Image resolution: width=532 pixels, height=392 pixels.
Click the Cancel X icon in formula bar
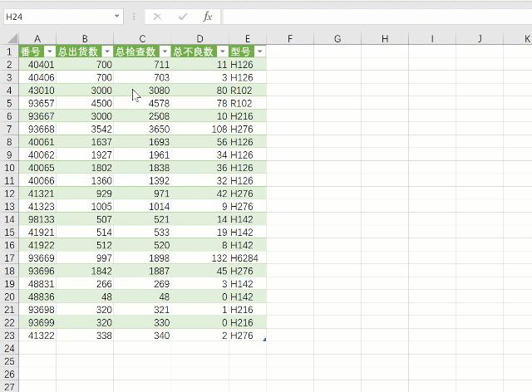(157, 17)
